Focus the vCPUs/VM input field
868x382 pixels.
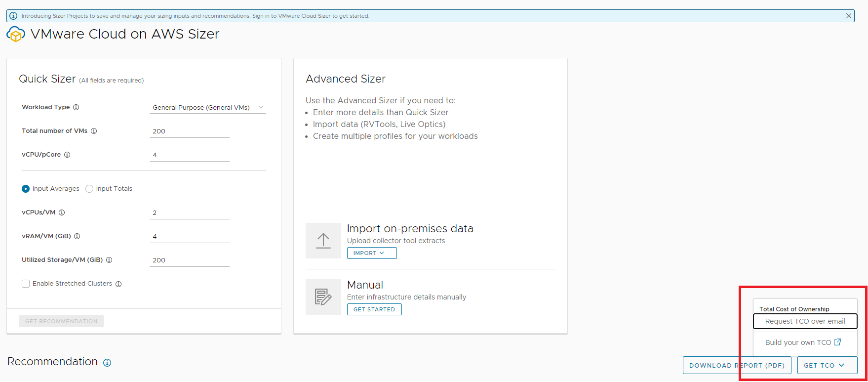[190, 212]
